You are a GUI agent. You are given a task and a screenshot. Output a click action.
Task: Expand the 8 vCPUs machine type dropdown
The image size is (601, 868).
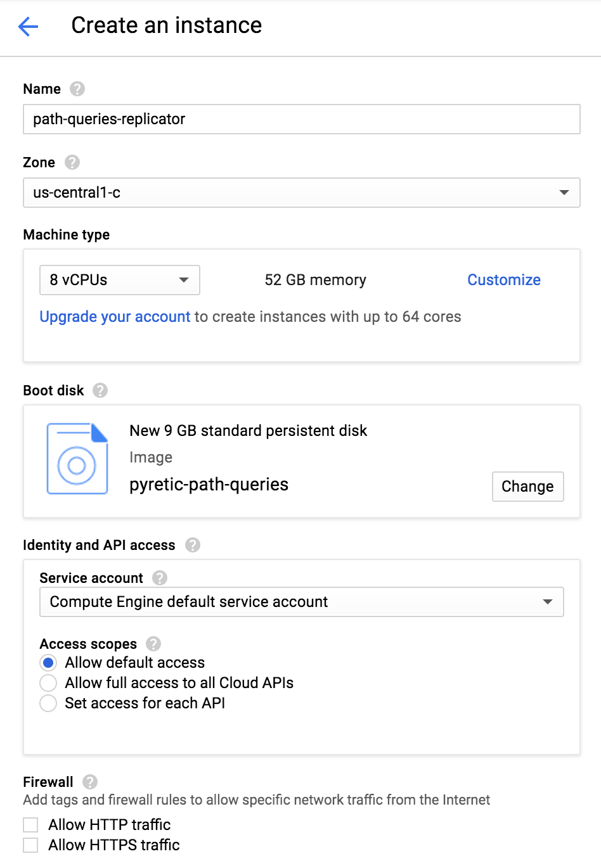(x=120, y=280)
